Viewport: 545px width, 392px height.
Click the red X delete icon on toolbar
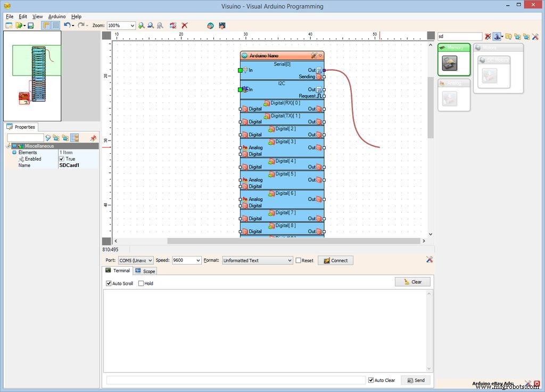click(185, 26)
